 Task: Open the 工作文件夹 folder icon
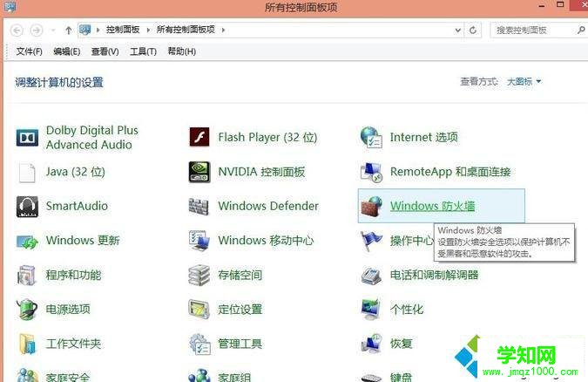28,344
